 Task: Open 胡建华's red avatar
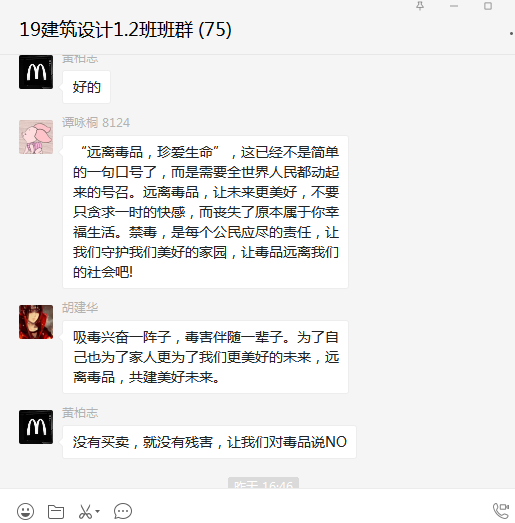36,322
